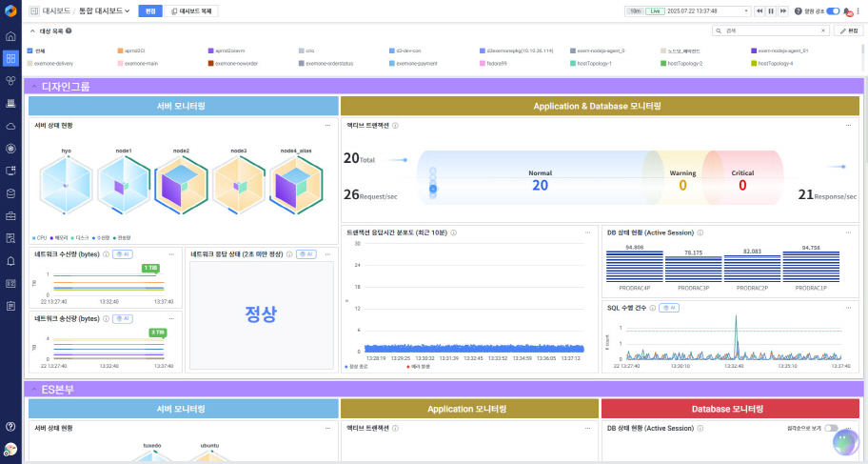The width and height of the screenshot is (868, 464).
Task: Click the product logo at the sidebar top
Action: (x=10, y=10)
